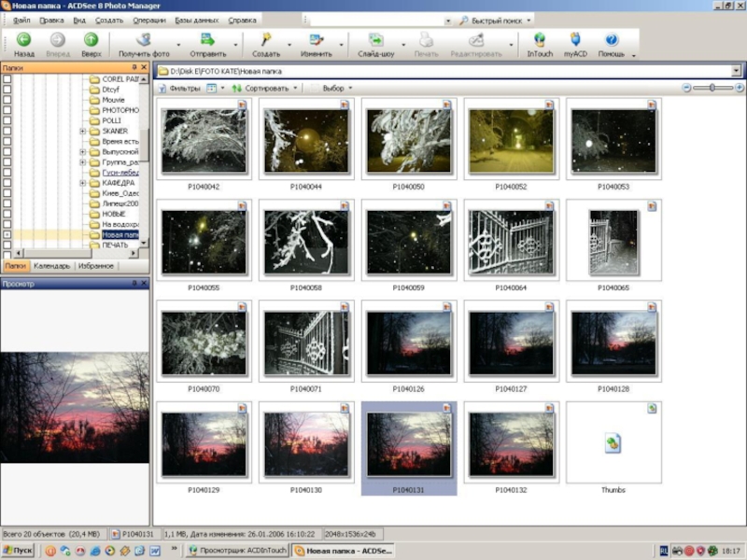Tick the checkbox beside COREL folder

7,79
